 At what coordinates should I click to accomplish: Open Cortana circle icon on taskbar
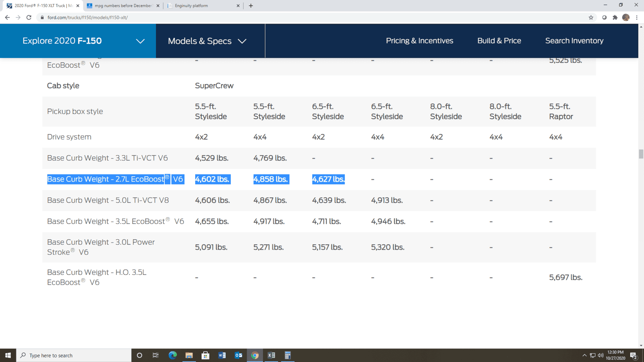(x=139, y=355)
